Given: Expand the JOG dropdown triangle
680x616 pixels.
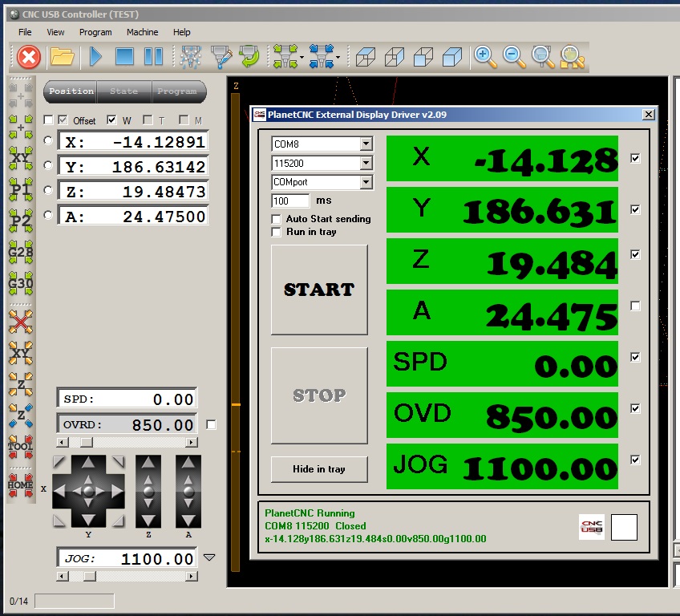Looking at the screenshot, I should point(209,557).
